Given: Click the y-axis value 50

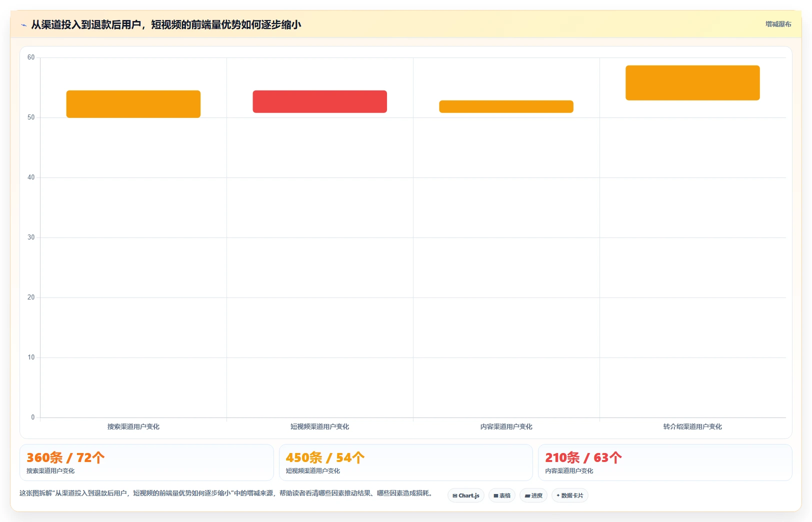Looking at the screenshot, I should [31, 117].
